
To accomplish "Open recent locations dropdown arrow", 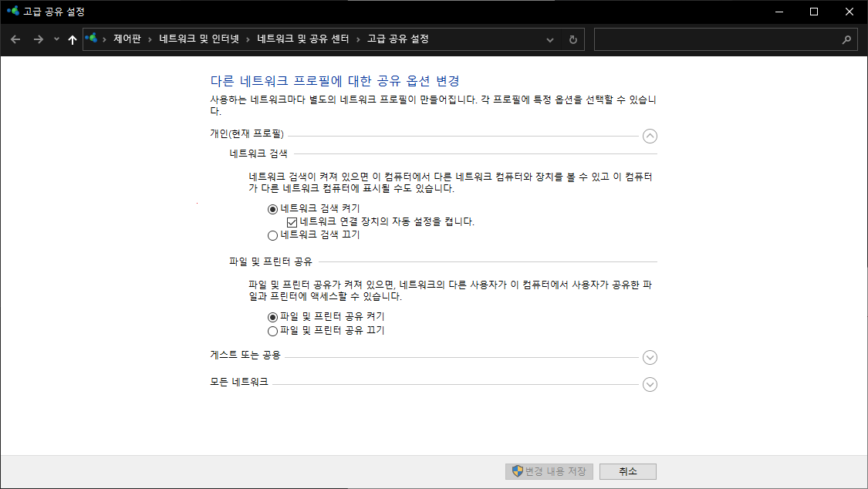I will click(56, 39).
